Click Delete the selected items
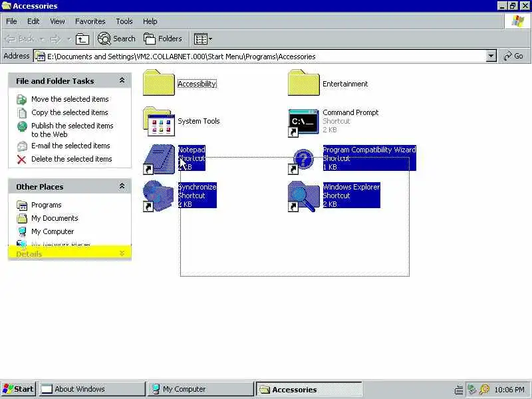The height and width of the screenshot is (399, 532). coord(72,159)
